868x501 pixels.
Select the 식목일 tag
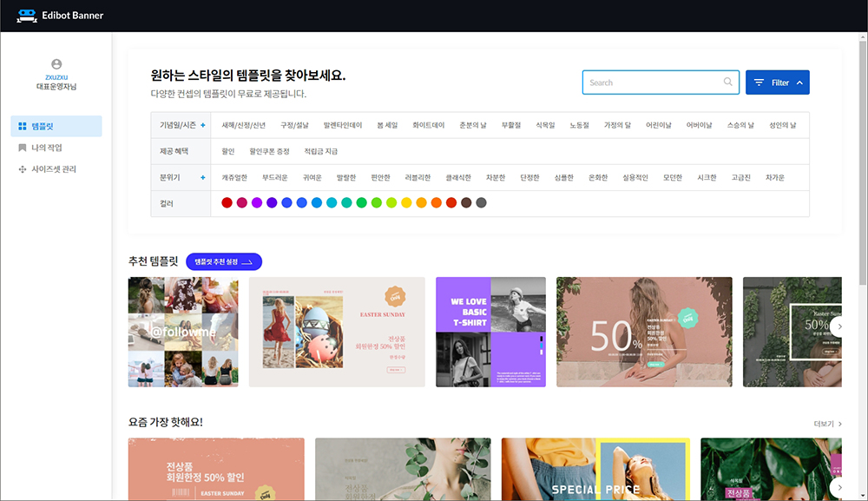click(x=545, y=125)
